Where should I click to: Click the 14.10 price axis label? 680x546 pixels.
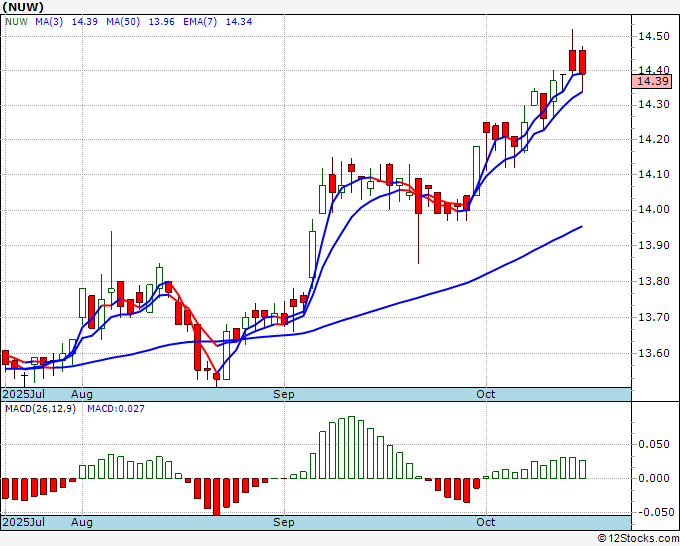pyautogui.click(x=654, y=174)
